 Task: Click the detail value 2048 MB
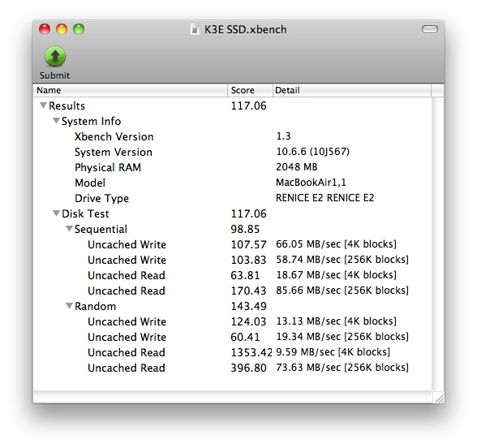297,167
